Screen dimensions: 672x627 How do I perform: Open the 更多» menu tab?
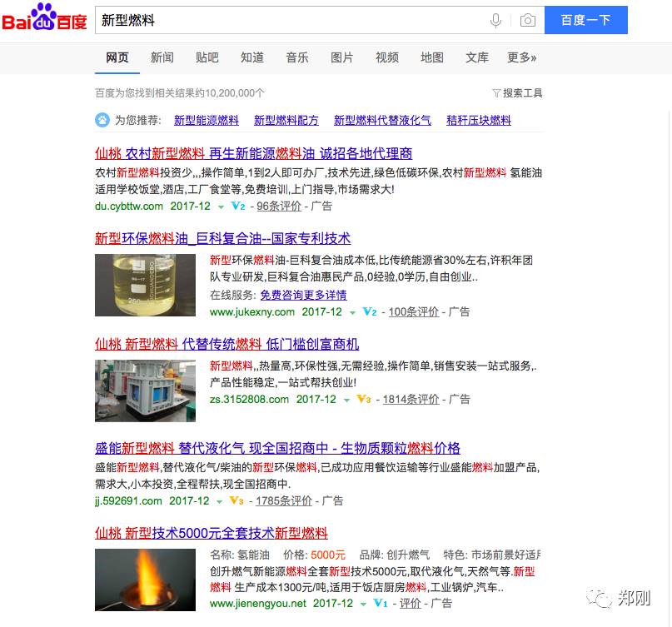tap(521, 57)
